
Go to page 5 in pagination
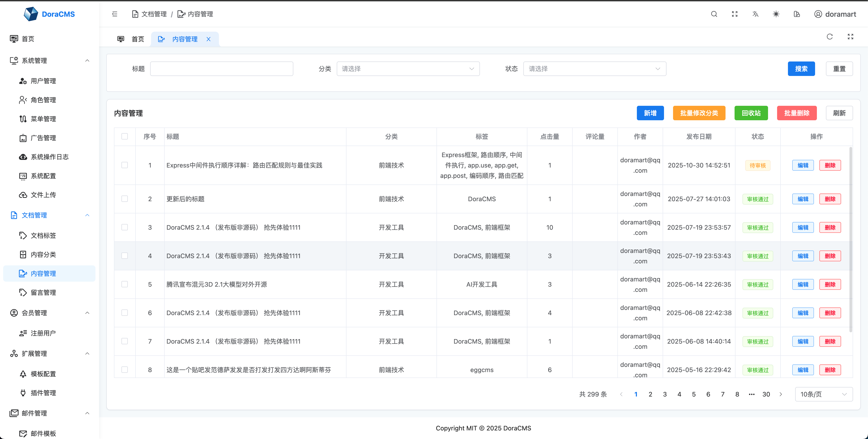693,394
